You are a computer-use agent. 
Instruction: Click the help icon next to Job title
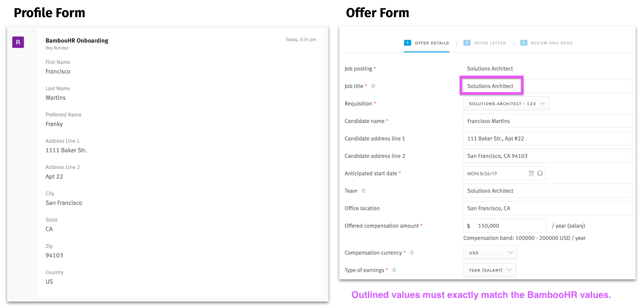click(x=373, y=86)
